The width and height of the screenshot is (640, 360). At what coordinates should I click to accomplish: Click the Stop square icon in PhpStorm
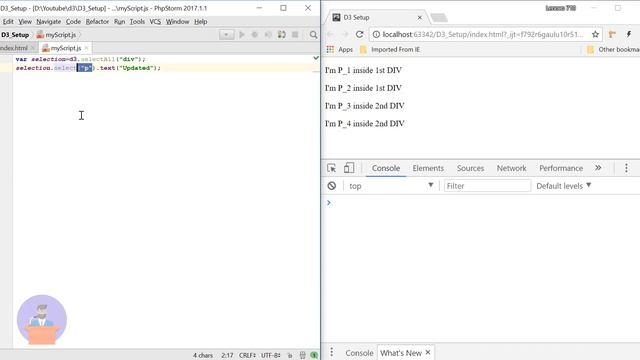click(x=295, y=35)
